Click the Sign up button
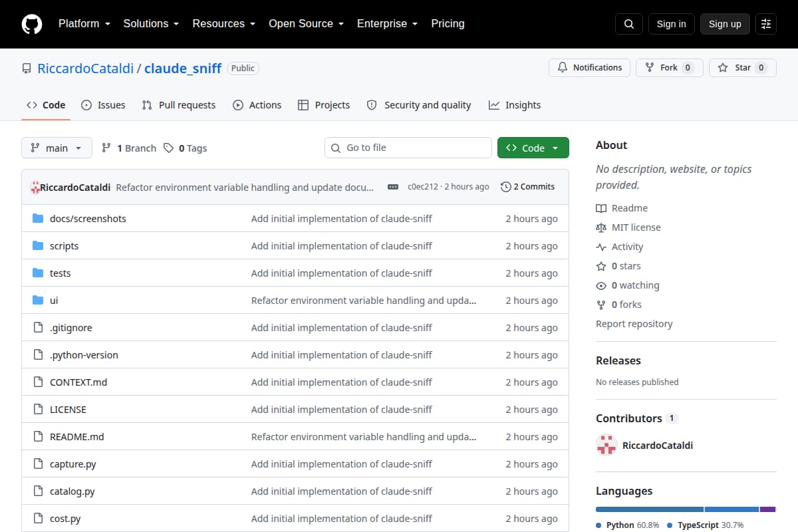 point(725,24)
